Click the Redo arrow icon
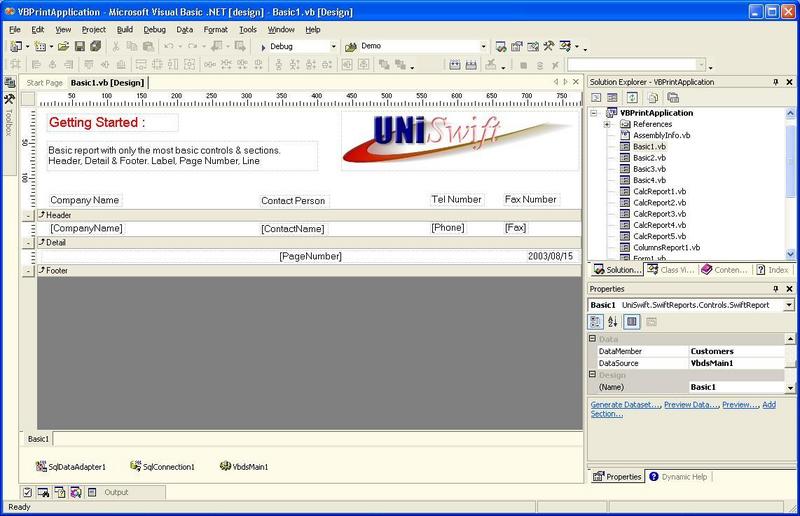The image size is (800, 516). 192,46
